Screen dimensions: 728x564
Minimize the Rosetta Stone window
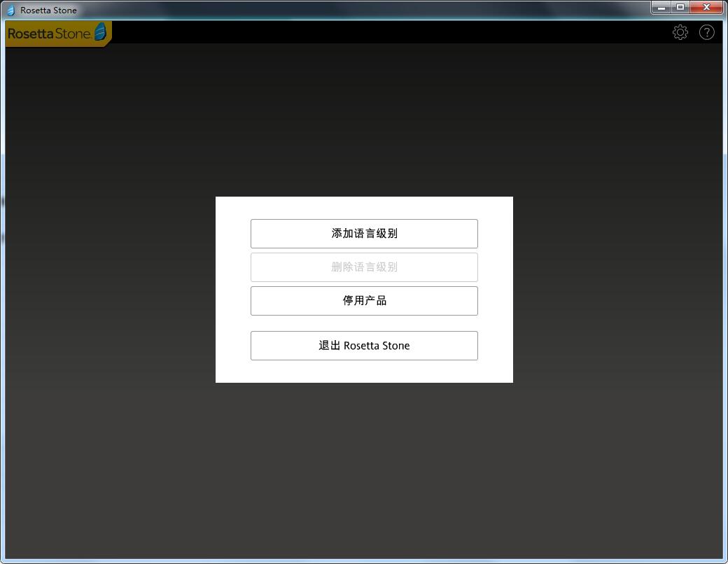661,7
